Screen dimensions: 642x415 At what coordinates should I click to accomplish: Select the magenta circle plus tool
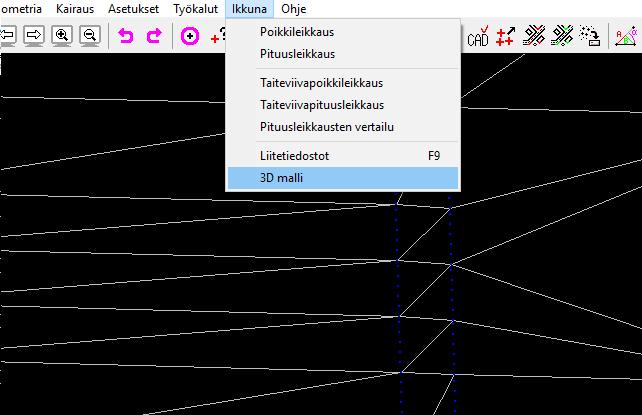click(190, 36)
